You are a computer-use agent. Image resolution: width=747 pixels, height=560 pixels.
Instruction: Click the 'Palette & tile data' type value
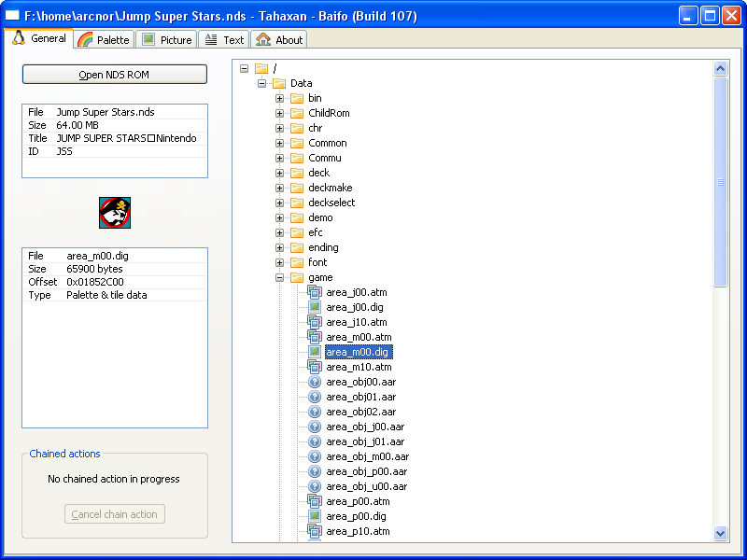click(x=106, y=295)
